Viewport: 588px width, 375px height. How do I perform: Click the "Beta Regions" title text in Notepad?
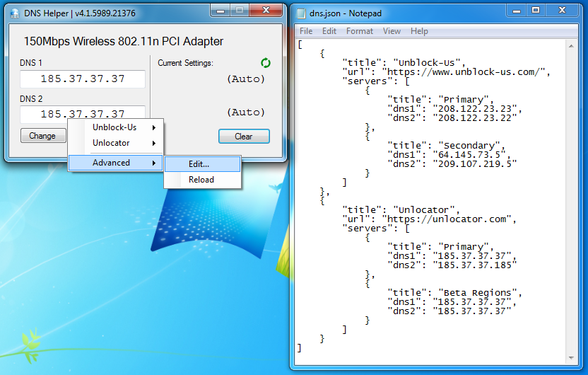477,292
